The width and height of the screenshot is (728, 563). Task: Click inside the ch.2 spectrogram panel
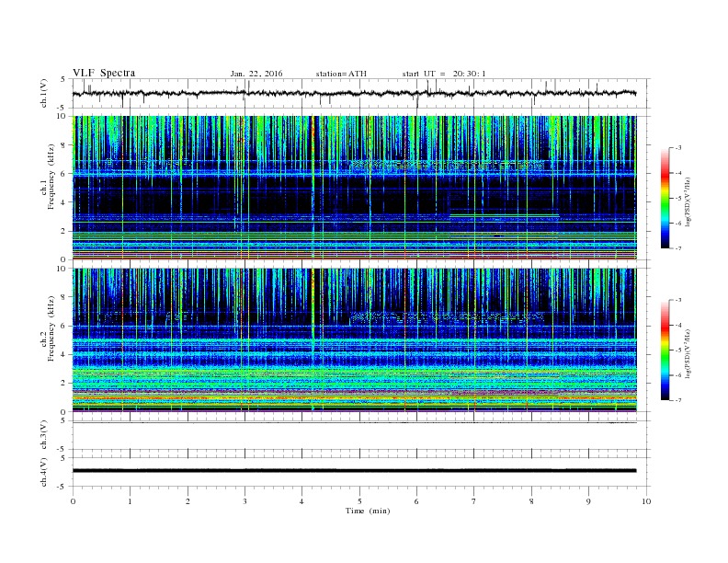point(354,339)
